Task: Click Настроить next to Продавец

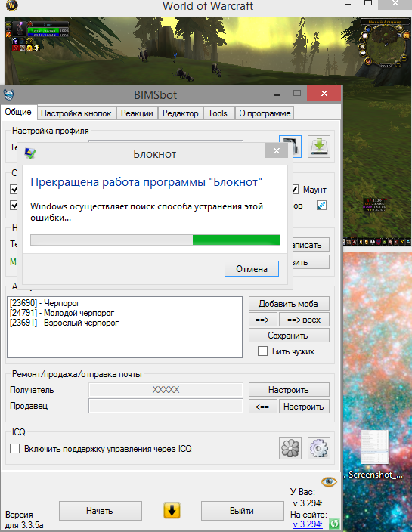Action: (x=304, y=406)
